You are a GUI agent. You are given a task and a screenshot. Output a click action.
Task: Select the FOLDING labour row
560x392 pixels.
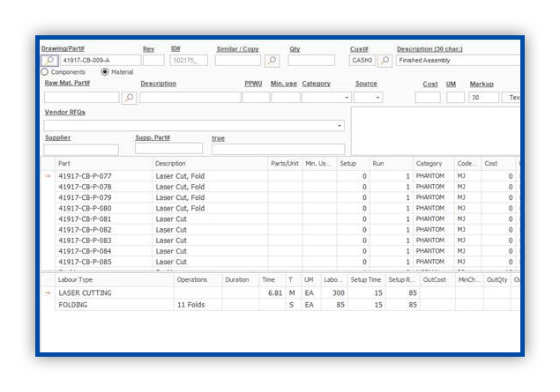tap(280, 305)
